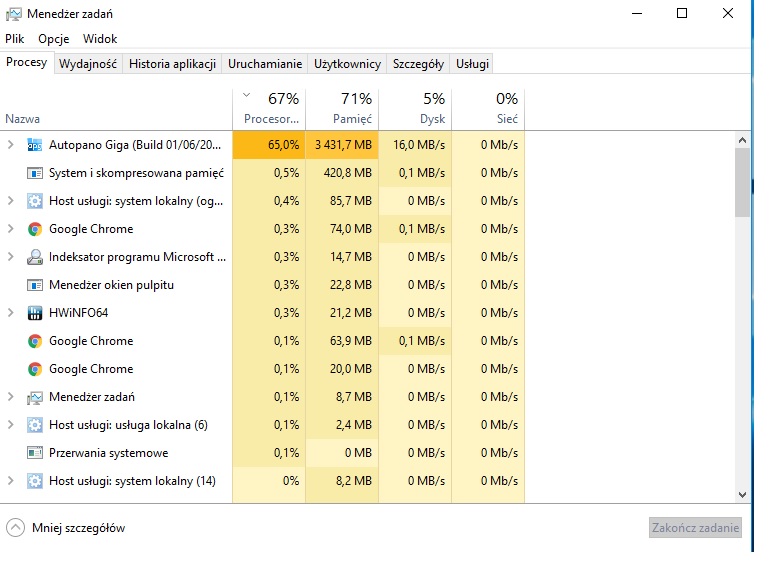This screenshot has height=568, width=776.
Task: Click the gear icon of Host usługi: usługa lokalna (6)
Action: (35, 425)
